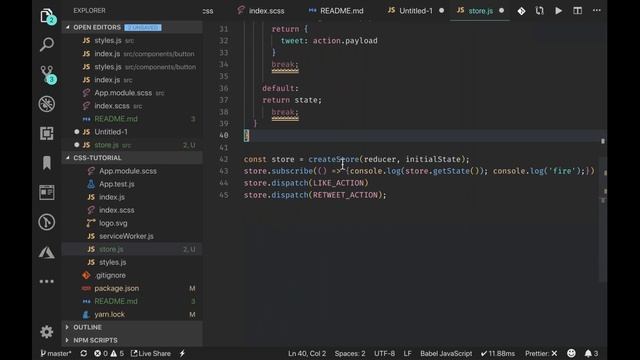
Task: Open Go to Line from Ln 40, Col 2
Action: (x=307, y=353)
